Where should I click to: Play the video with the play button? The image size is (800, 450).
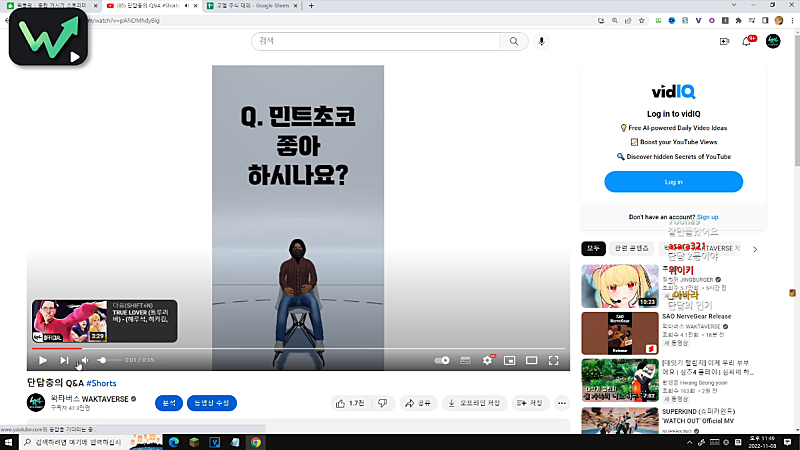tap(43, 360)
